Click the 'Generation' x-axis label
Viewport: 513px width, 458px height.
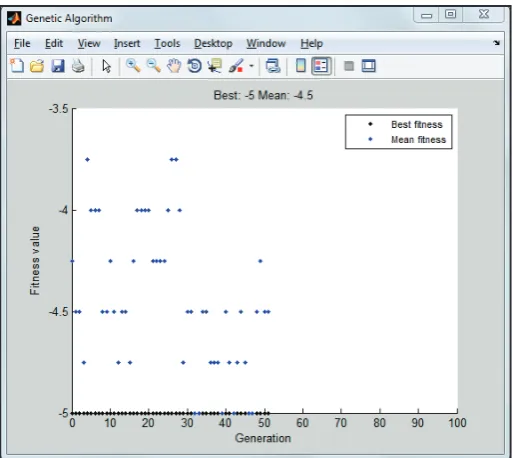click(263, 438)
